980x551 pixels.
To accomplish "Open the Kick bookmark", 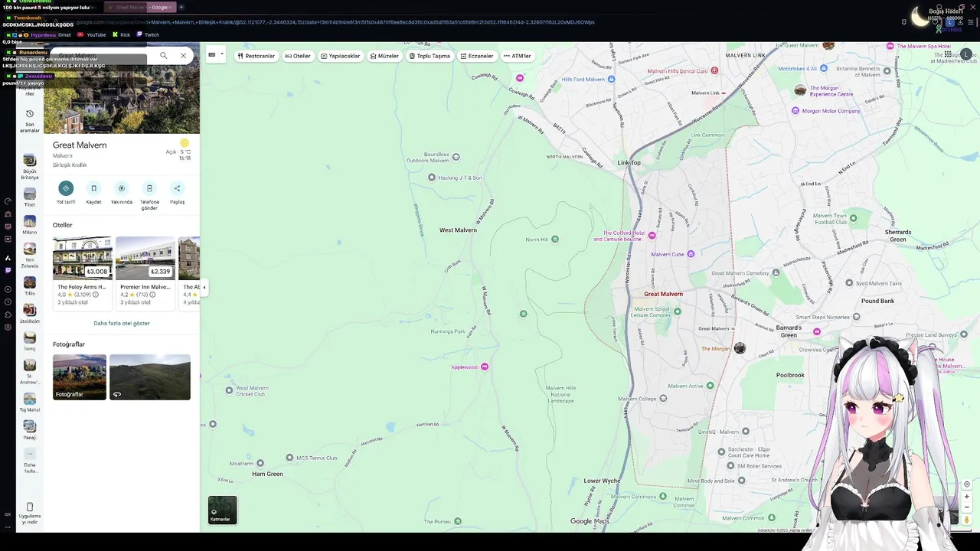I will 122,34.
